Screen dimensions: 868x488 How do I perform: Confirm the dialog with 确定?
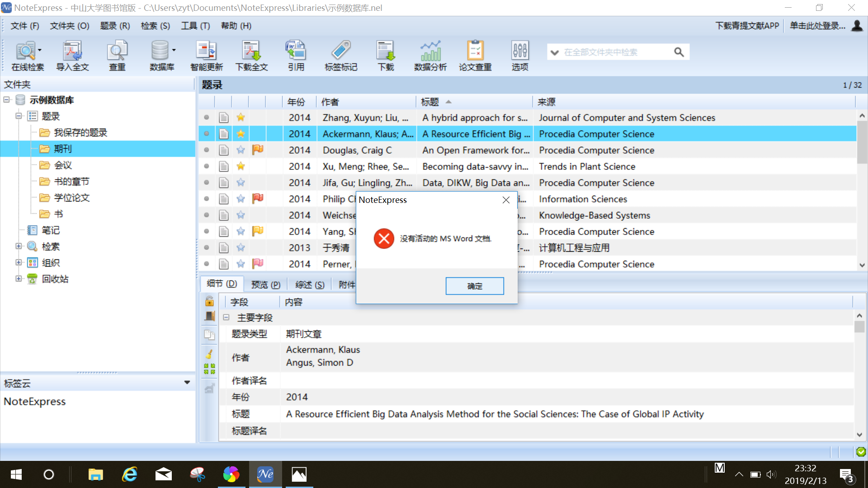click(x=475, y=286)
